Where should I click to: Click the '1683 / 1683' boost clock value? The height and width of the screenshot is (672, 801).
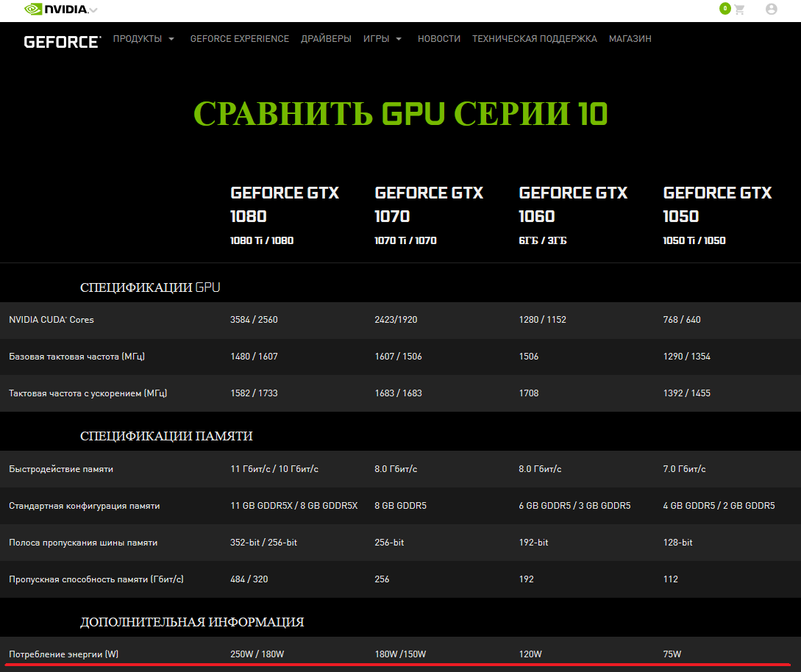pos(399,393)
